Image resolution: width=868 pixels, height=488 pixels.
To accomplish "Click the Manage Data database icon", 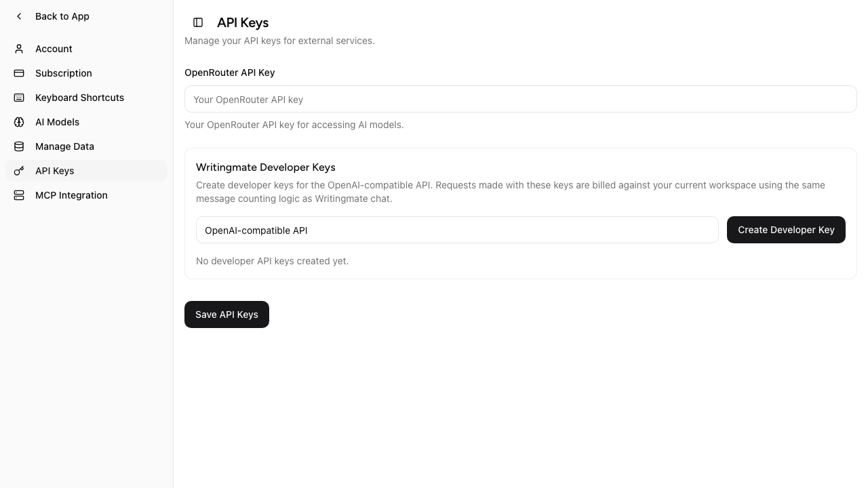I will tap(18, 146).
